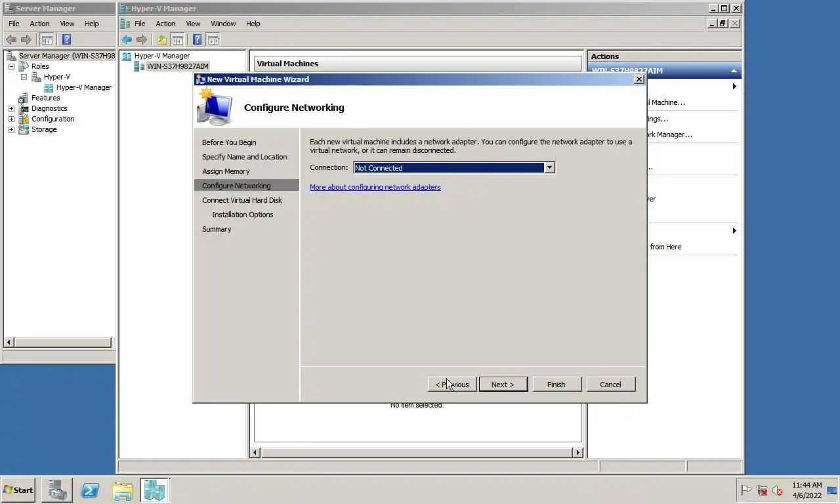Image resolution: width=840 pixels, height=504 pixels.
Task: Open Hyper-V Manager Window menu
Action: [x=223, y=24]
